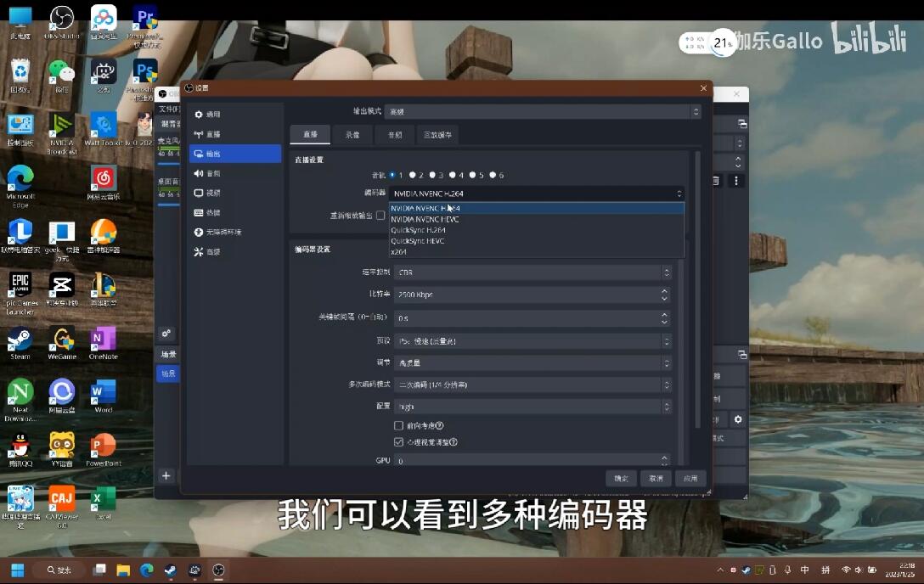Choose NVIDIA NVENC HEVC from the encoder list
The image size is (924, 584).
[536, 219]
